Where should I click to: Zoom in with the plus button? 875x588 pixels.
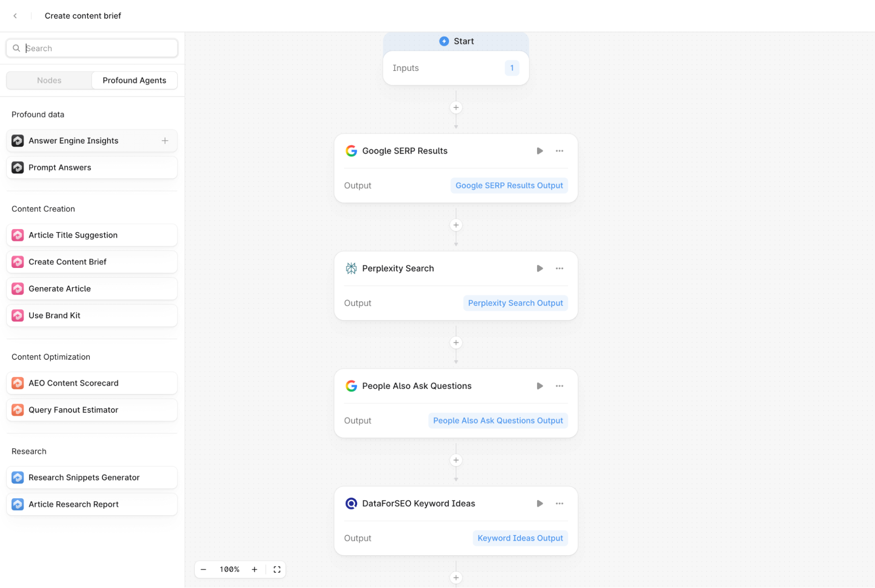click(x=254, y=570)
